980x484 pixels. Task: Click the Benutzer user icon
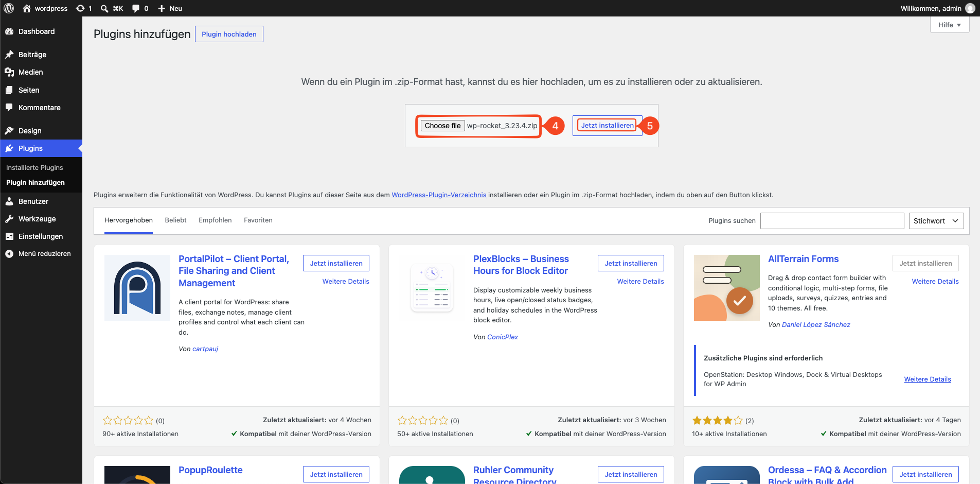tap(9, 201)
